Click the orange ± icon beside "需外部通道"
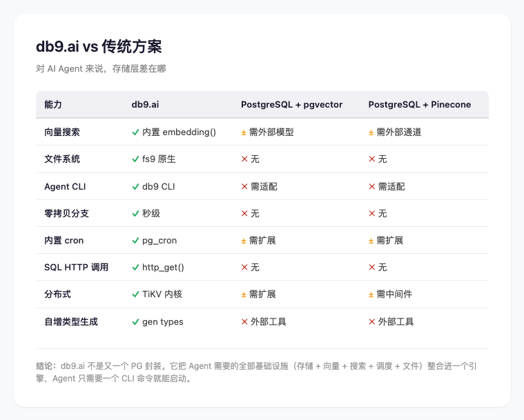This screenshot has width=524, height=420. pos(371,133)
